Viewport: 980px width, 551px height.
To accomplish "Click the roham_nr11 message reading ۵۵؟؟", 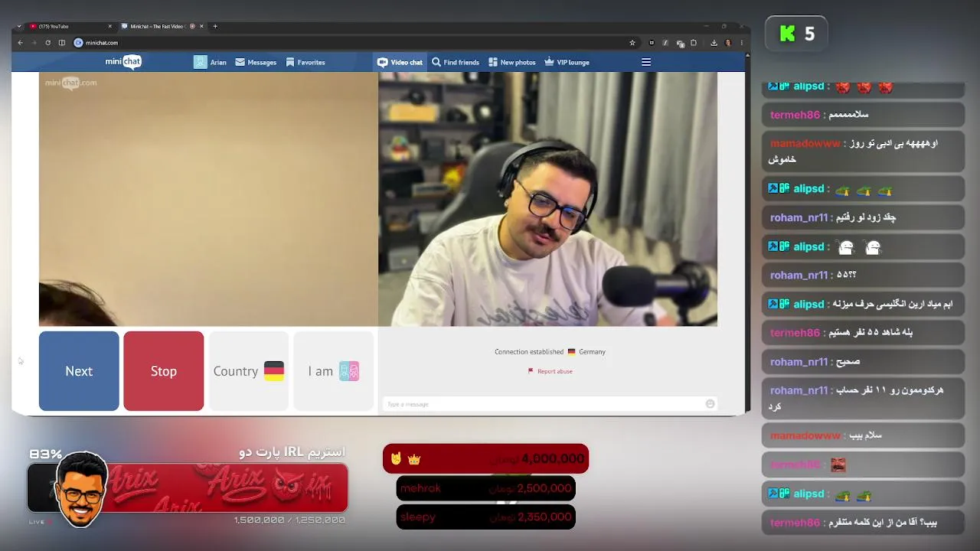I will tap(864, 275).
